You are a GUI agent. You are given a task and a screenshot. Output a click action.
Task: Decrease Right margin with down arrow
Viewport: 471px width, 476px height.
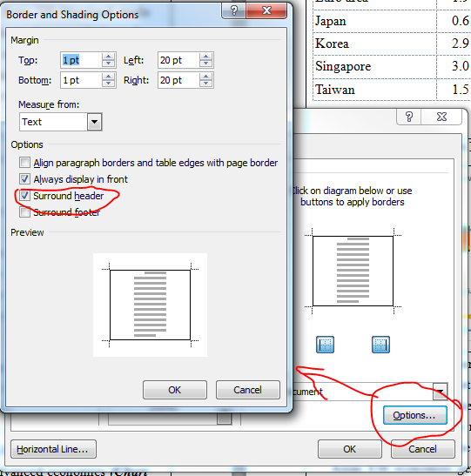point(205,84)
